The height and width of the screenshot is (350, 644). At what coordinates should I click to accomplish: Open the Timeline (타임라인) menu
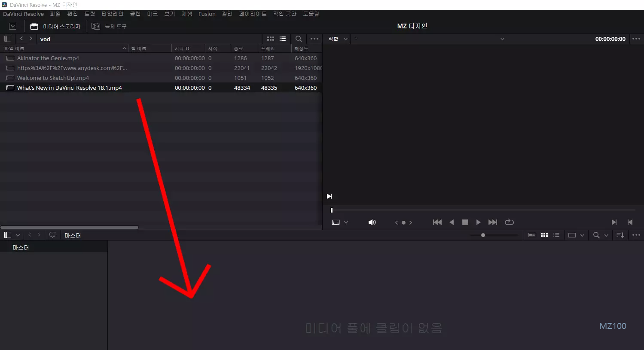click(112, 14)
